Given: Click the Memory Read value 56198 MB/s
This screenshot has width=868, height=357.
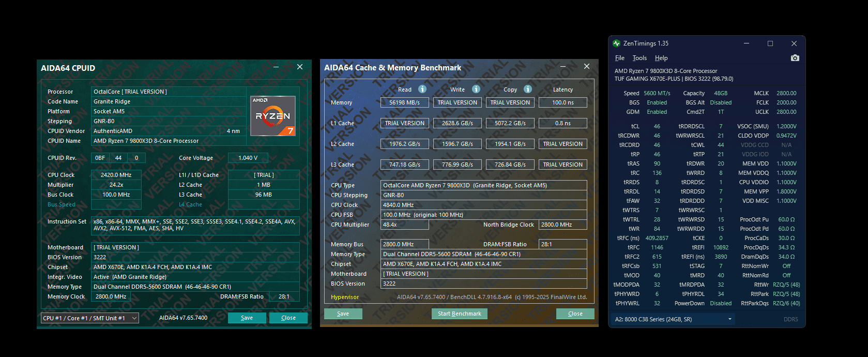Looking at the screenshot, I should (x=405, y=102).
